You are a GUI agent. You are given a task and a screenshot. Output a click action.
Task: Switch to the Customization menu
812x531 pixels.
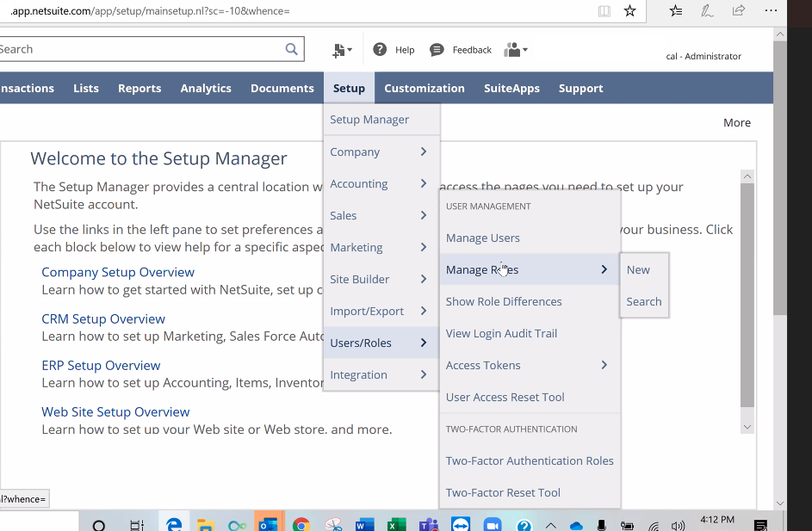coord(425,87)
